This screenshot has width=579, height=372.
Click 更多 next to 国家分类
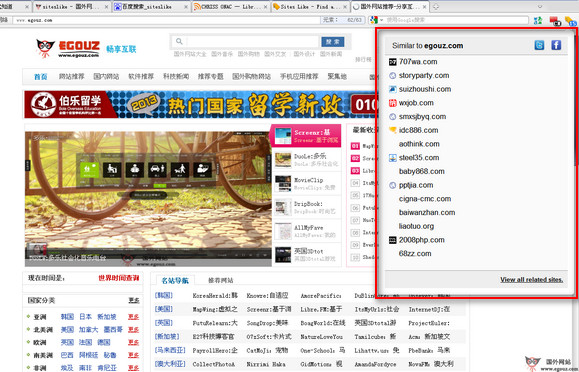[134, 300]
